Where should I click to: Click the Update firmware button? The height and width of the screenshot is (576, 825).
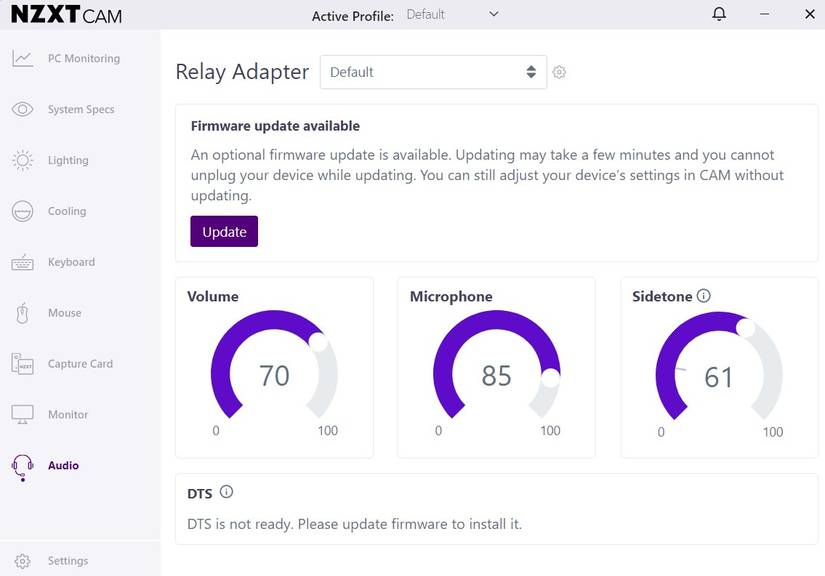[224, 230]
